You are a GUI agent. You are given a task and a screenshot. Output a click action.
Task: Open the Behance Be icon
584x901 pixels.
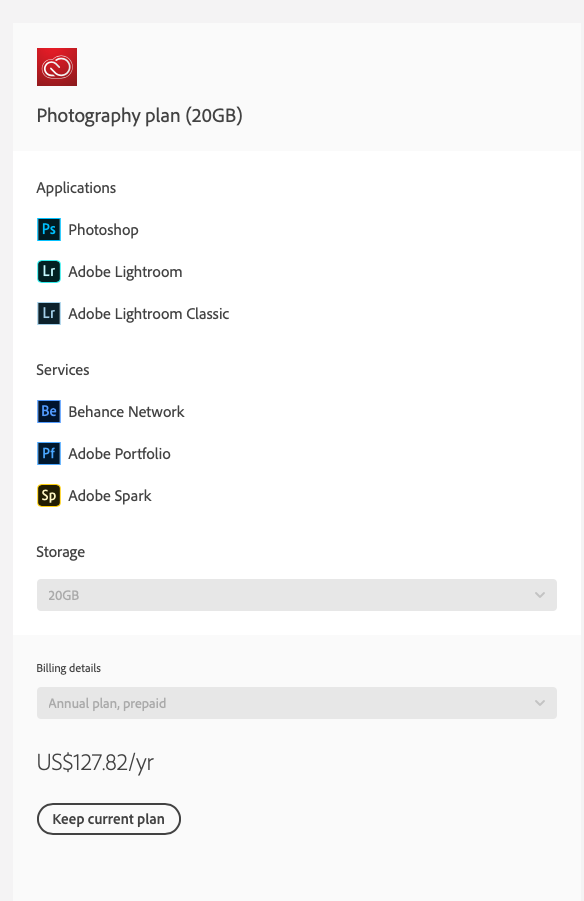click(x=49, y=411)
